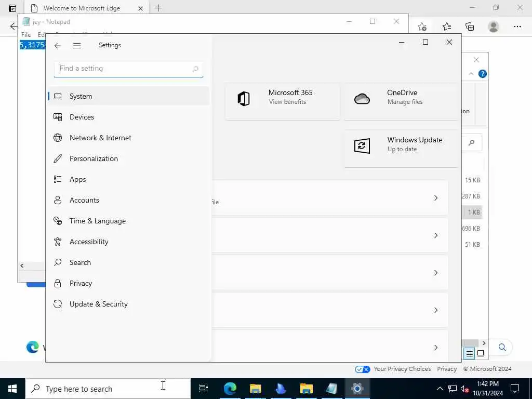This screenshot has height=399, width=532.
Task: Click the Time & Language globe icon
Action: pos(58,221)
